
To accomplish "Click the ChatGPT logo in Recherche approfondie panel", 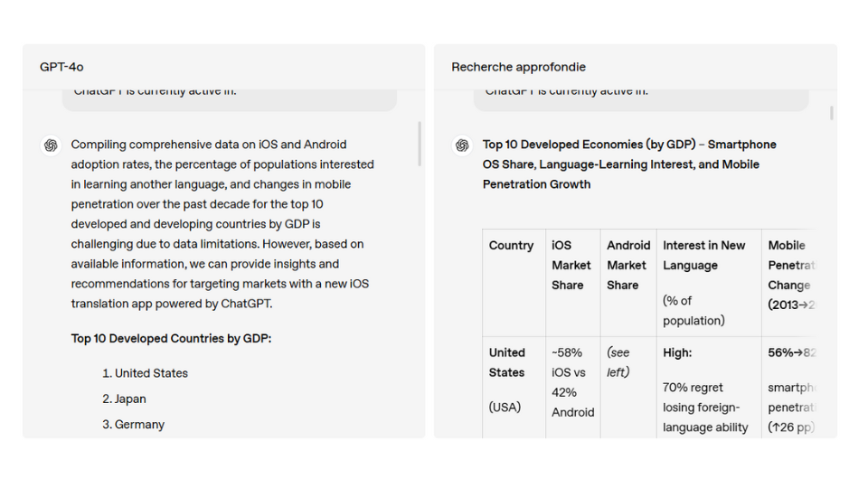I will tap(462, 145).
